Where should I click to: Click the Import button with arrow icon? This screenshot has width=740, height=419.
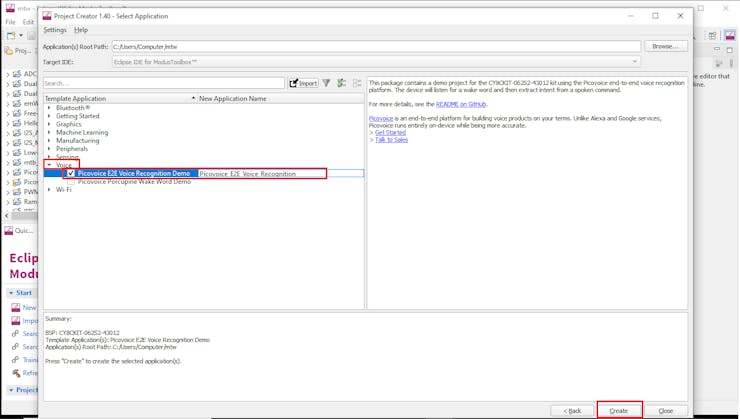303,83
